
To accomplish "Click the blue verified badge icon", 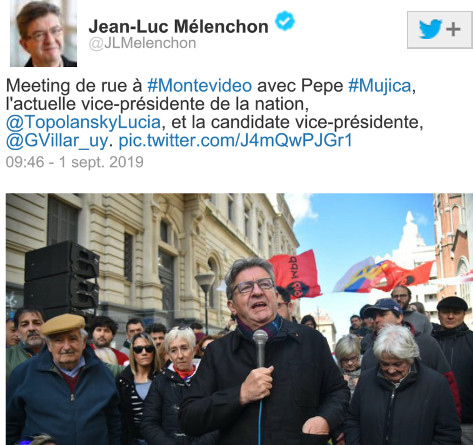I will 285,21.
